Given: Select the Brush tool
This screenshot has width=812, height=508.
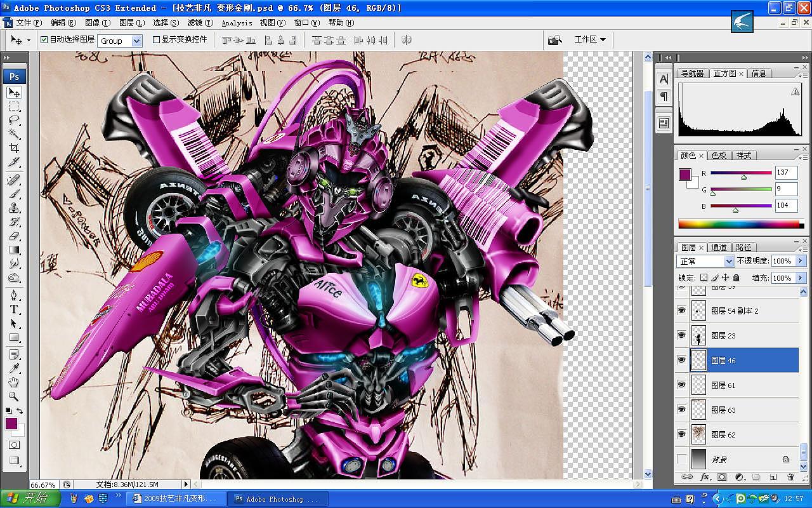Looking at the screenshot, I should click(14, 194).
